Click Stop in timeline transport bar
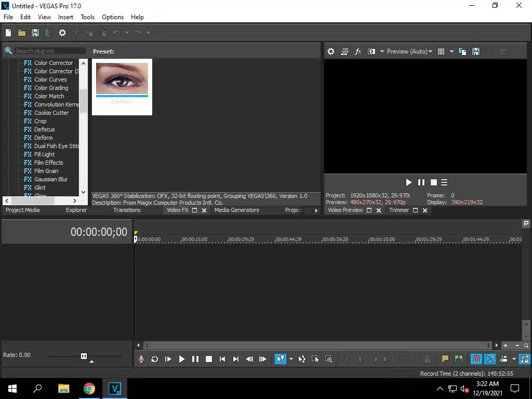This screenshot has height=399, width=532. [209, 359]
